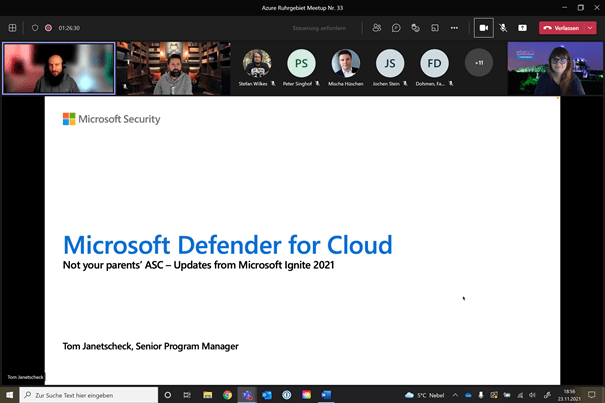Show the +11 more participants
Viewport: 605px width, 403px height.
479,63
